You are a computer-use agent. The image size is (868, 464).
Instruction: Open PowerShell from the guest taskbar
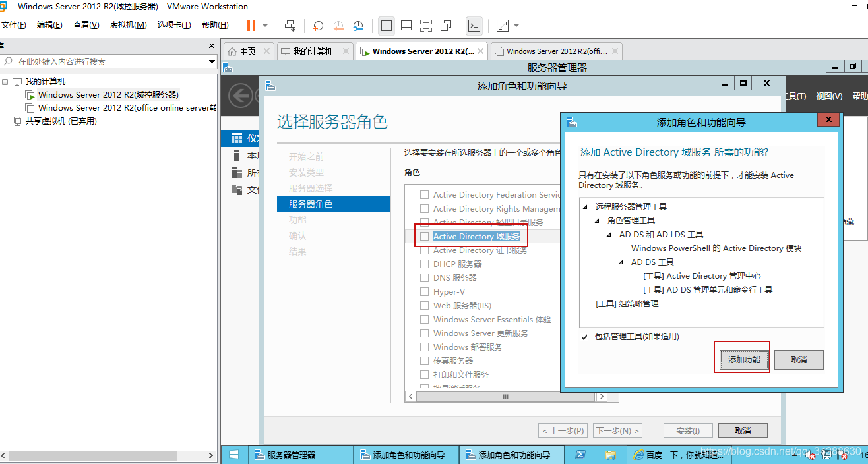point(581,455)
